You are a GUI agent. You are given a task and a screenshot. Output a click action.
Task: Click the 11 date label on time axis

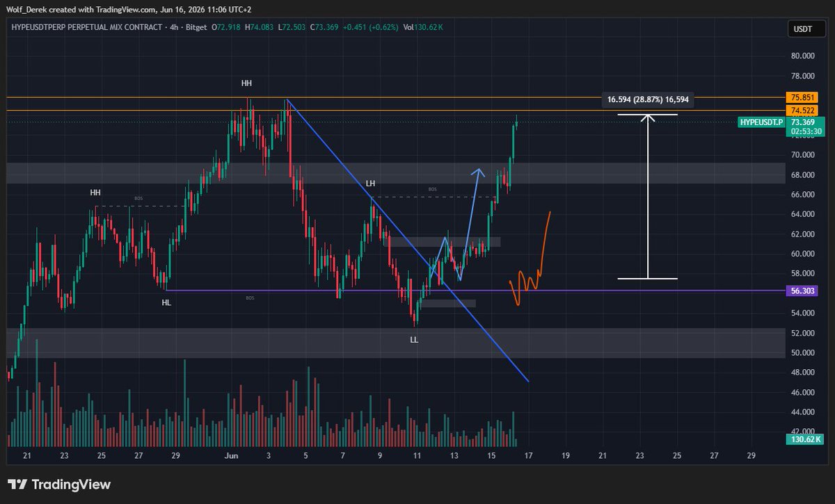click(x=417, y=456)
